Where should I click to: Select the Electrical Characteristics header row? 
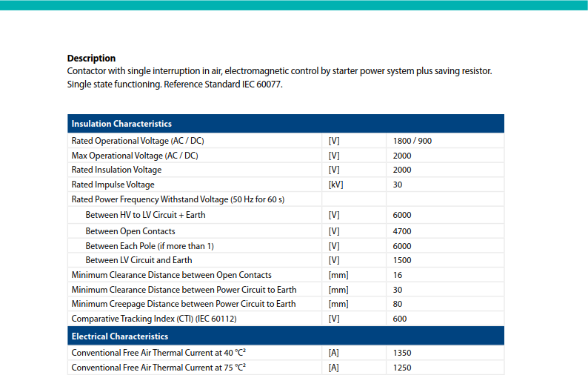point(286,336)
